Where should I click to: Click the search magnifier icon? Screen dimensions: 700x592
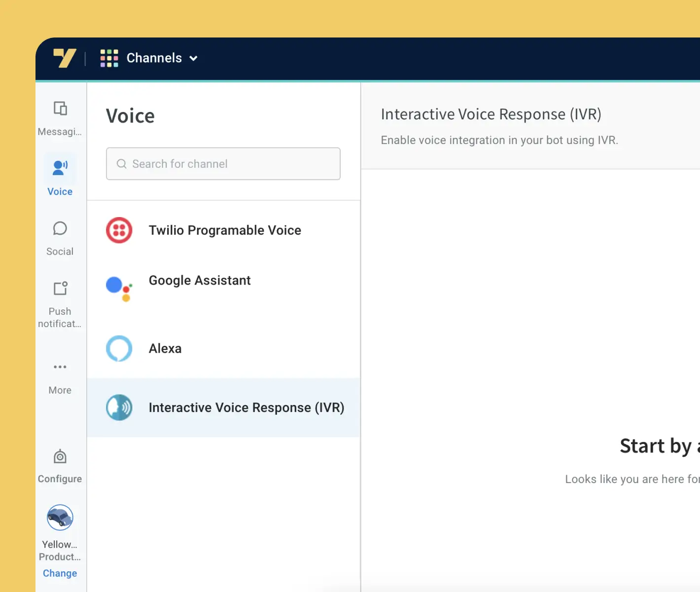click(121, 164)
